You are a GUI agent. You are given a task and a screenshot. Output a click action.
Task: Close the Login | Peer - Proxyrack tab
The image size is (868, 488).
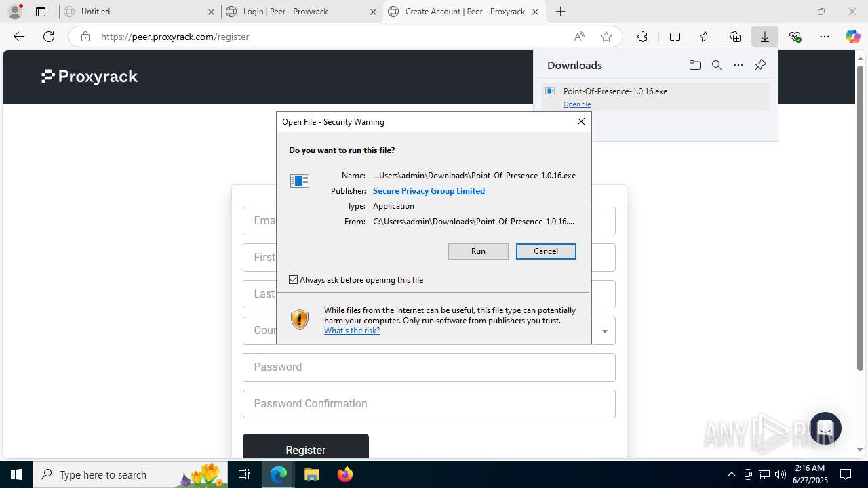click(373, 12)
